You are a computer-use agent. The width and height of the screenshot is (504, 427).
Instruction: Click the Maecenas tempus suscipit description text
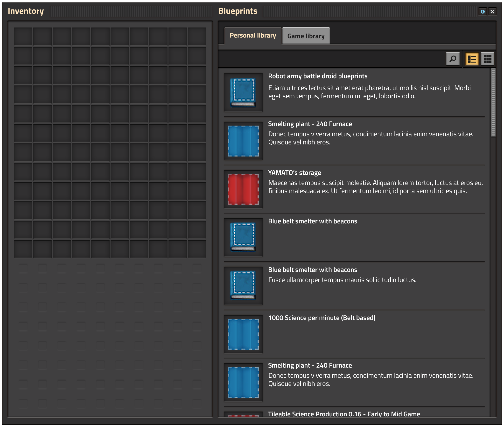click(x=375, y=187)
